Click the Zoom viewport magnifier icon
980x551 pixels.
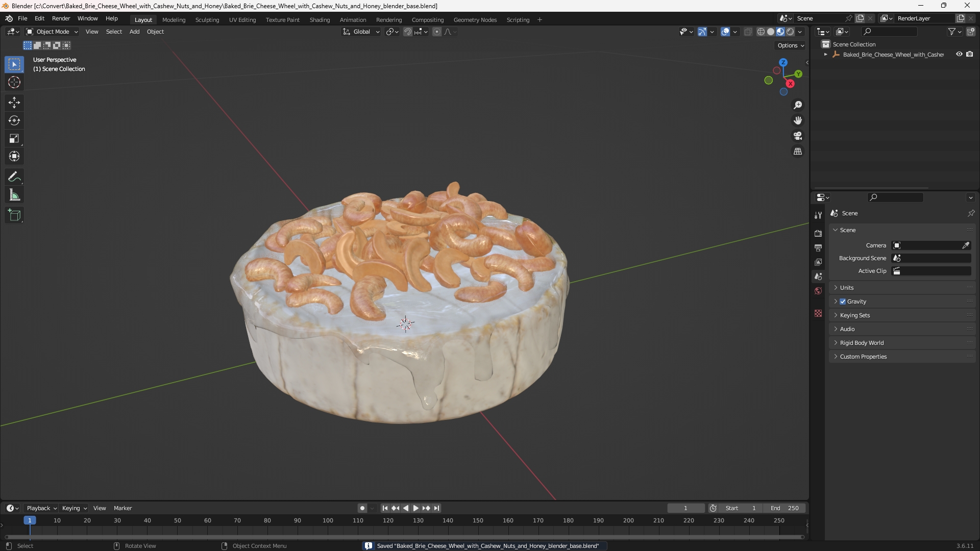point(798,105)
